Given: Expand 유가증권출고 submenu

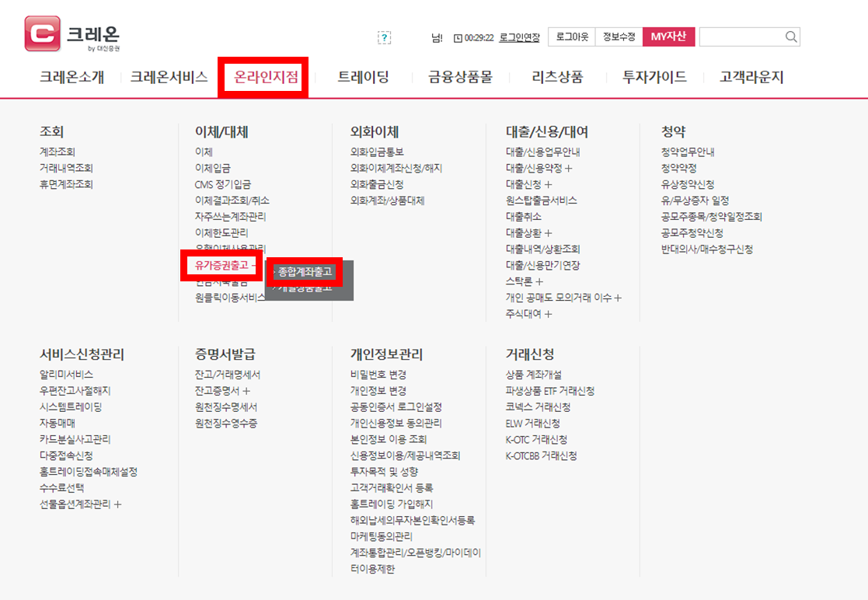Looking at the screenshot, I should [225, 265].
